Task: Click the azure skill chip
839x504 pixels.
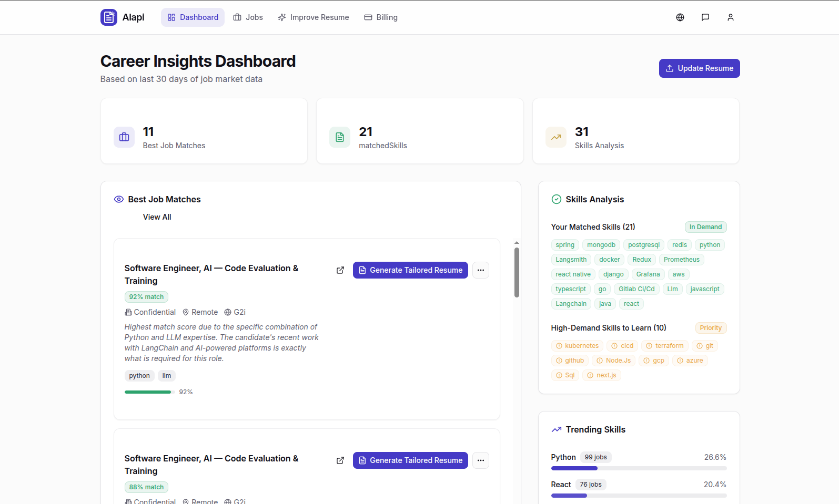Action: (x=690, y=361)
